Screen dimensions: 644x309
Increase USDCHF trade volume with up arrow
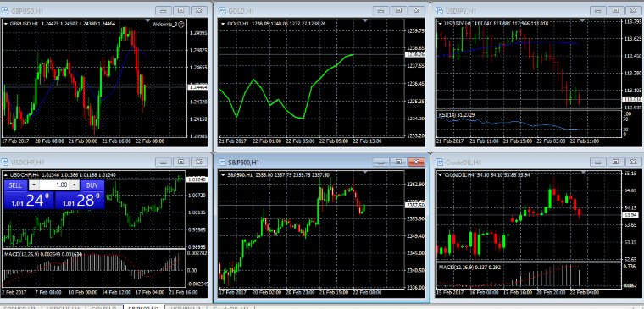click(x=74, y=185)
